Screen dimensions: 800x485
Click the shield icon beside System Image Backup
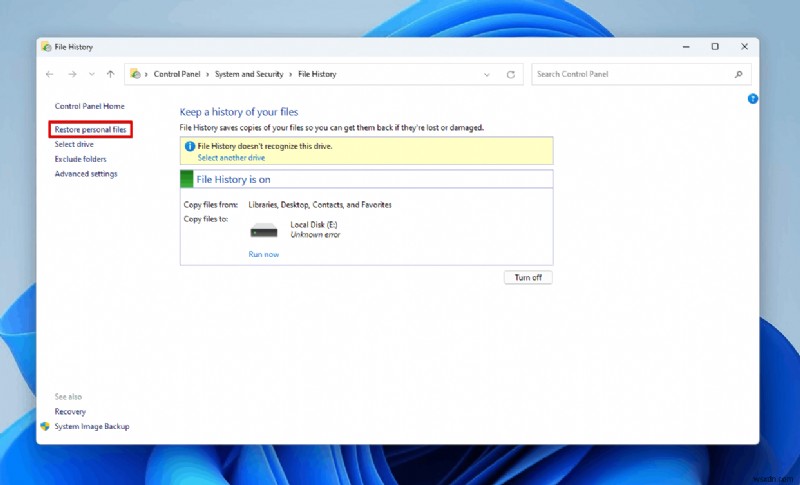[x=45, y=426]
